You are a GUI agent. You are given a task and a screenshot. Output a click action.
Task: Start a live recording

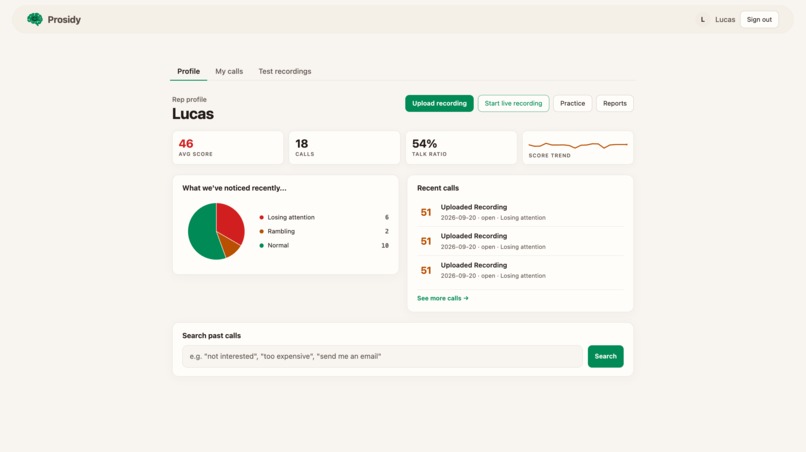click(513, 103)
